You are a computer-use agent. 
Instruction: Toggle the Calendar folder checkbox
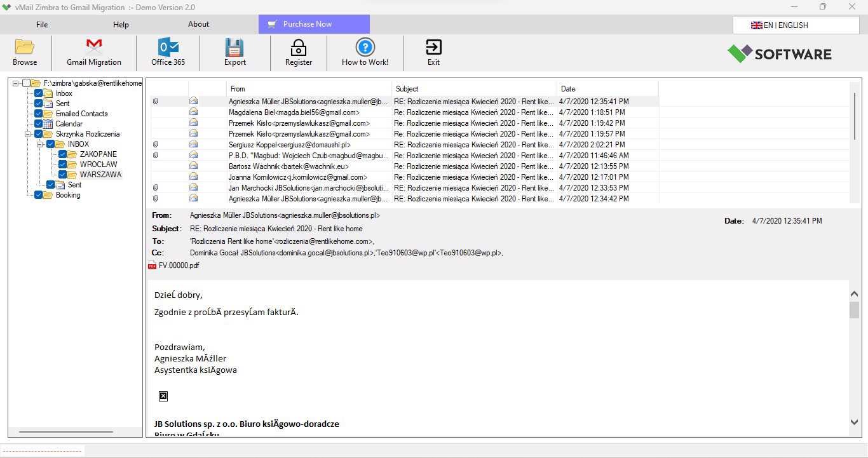click(39, 124)
